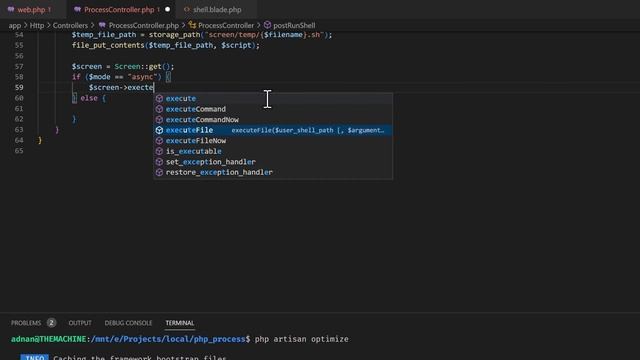Viewport: 640px width, 360px height.
Task: Click method icon beside 'execute' suggestion
Action: coord(159,98)
